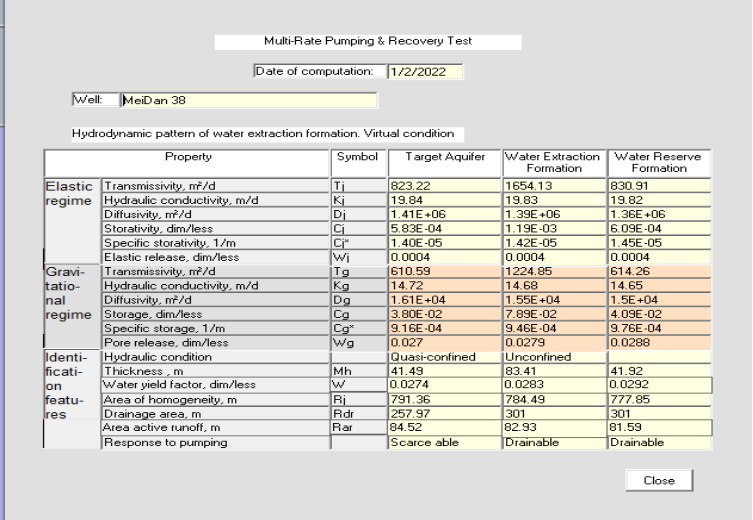Click hydraulic conductivity value 19.83
Image resolution: width=753 pixels, height=520 pixels.
(554, 200)
